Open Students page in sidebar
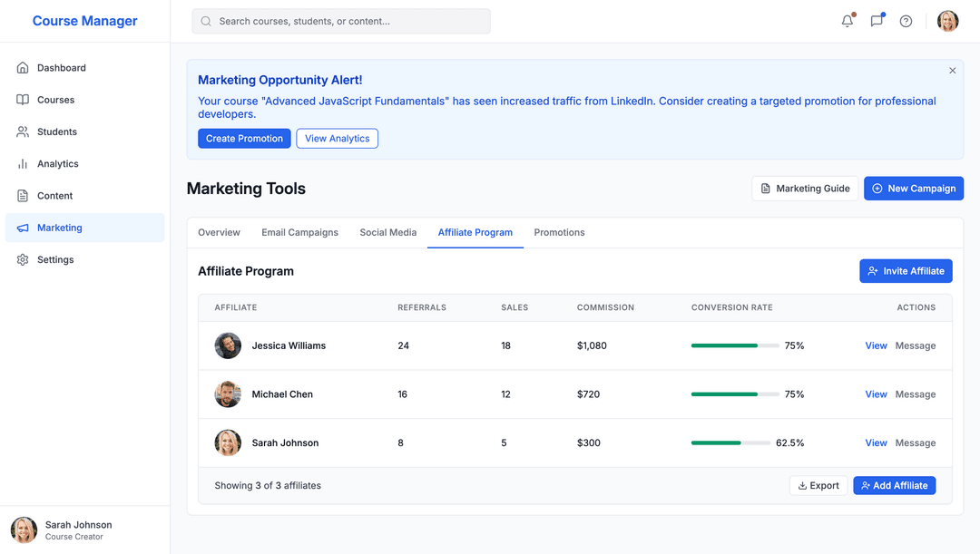 (56, 131)
